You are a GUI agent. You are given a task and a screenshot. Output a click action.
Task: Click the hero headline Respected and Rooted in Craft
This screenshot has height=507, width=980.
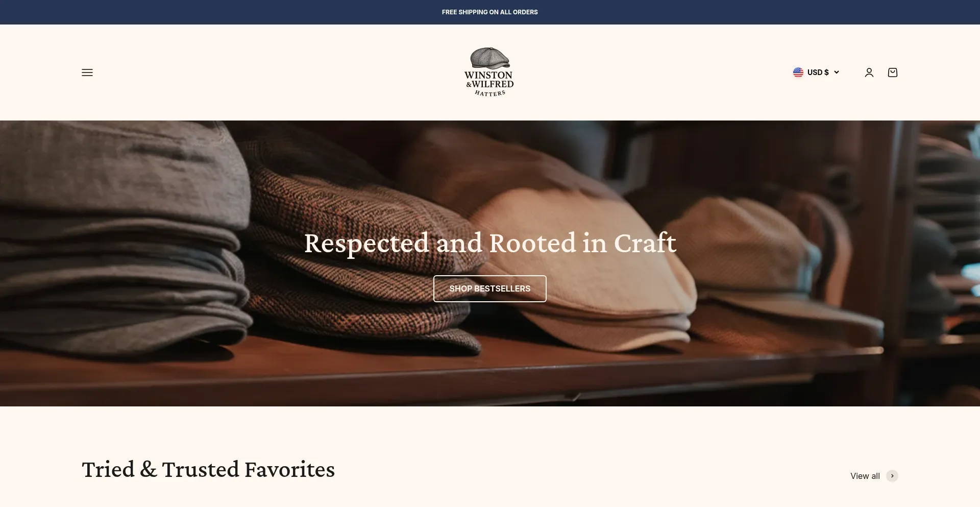(490, 243)
